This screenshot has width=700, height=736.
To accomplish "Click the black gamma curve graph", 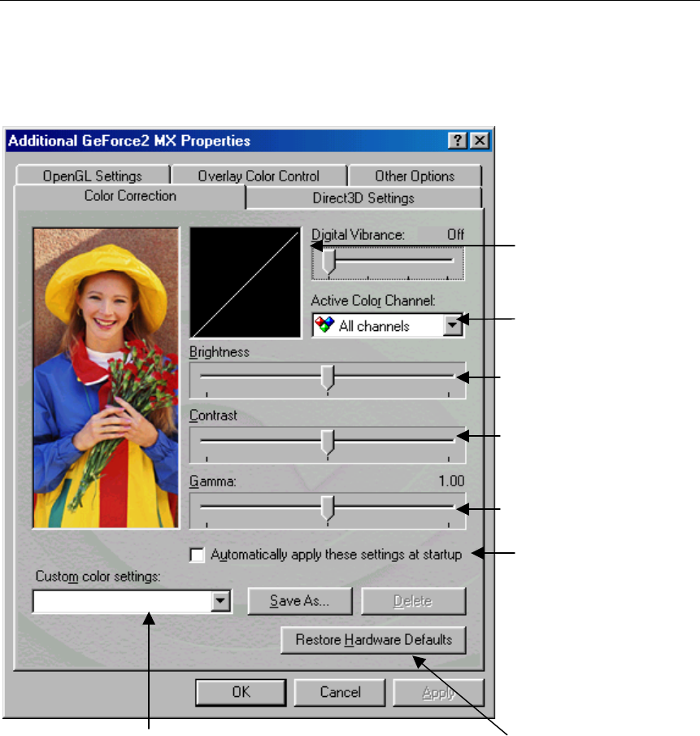I will pyautogui.click(x=245, y=282).
